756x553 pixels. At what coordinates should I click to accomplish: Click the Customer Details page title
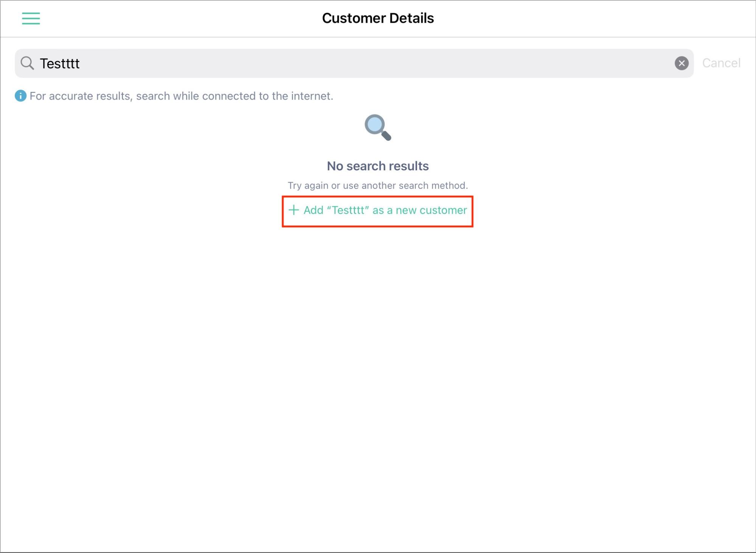tap(378, 18)
